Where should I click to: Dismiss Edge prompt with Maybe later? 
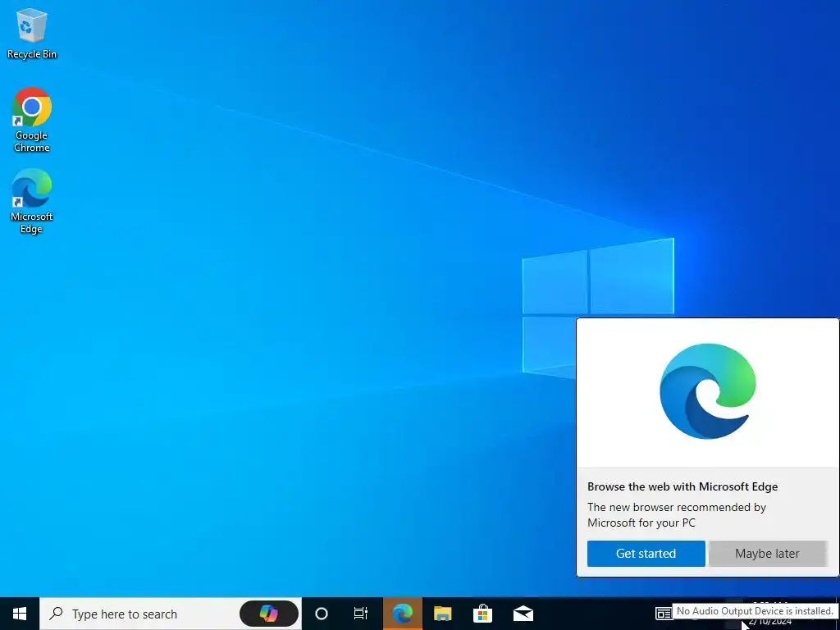pos(767,554)
